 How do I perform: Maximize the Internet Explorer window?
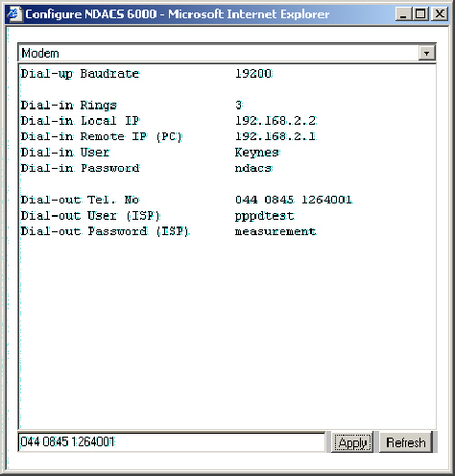(420, 14)
